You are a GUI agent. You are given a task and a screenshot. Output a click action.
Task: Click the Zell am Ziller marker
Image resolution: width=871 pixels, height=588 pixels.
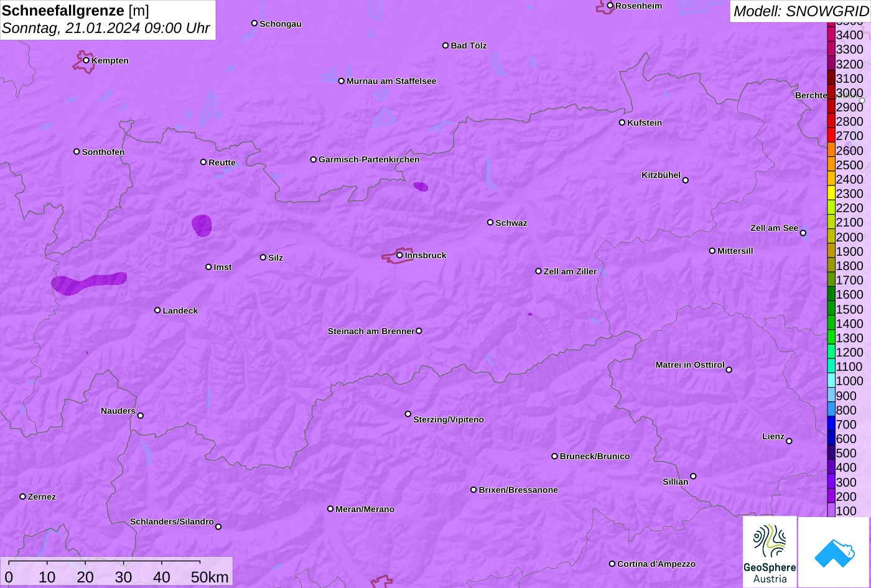coord(539,271)
